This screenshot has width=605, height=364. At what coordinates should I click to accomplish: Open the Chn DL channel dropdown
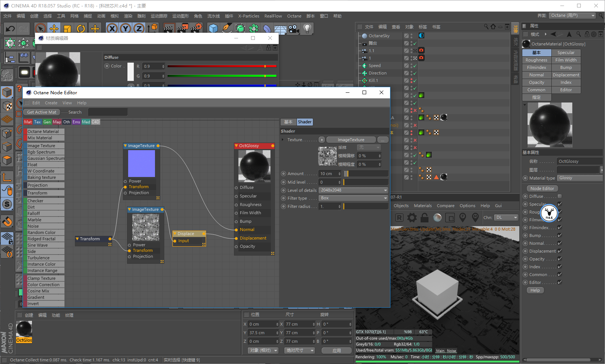pyautogui.click(x=507, y=218)
